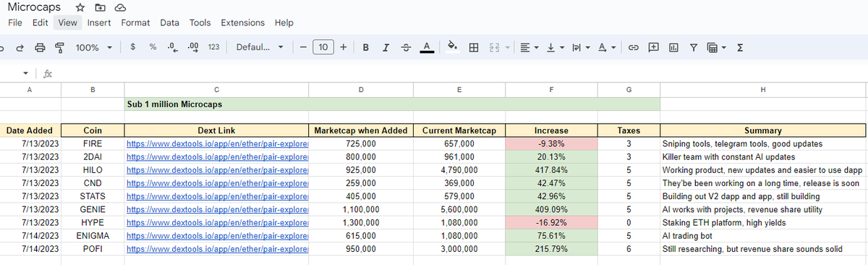Open vertical align dropdown

click(554, 47)
